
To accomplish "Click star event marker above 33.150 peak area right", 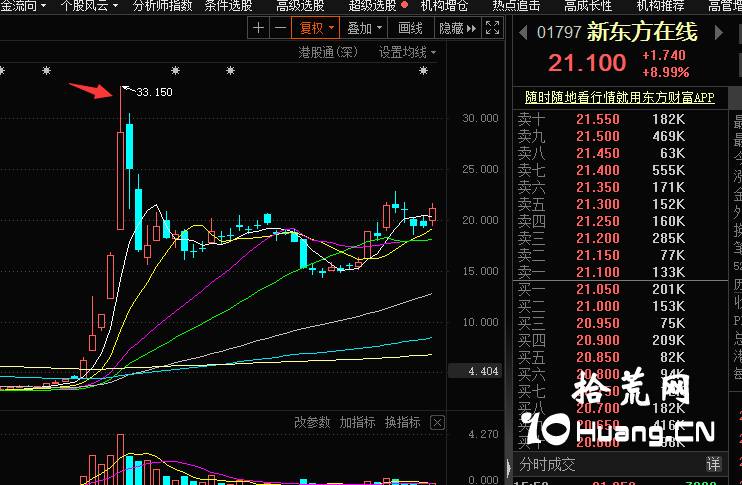I will 176,71.
